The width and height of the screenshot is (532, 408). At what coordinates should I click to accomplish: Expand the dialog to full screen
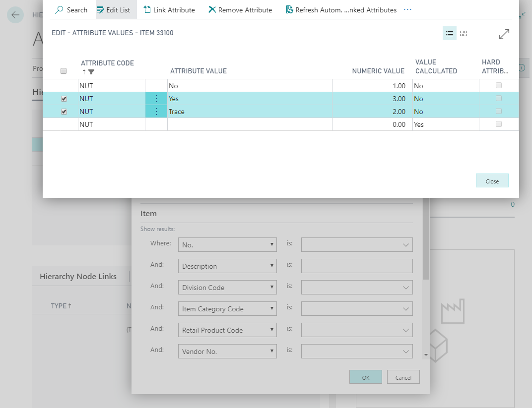(504, 34)
